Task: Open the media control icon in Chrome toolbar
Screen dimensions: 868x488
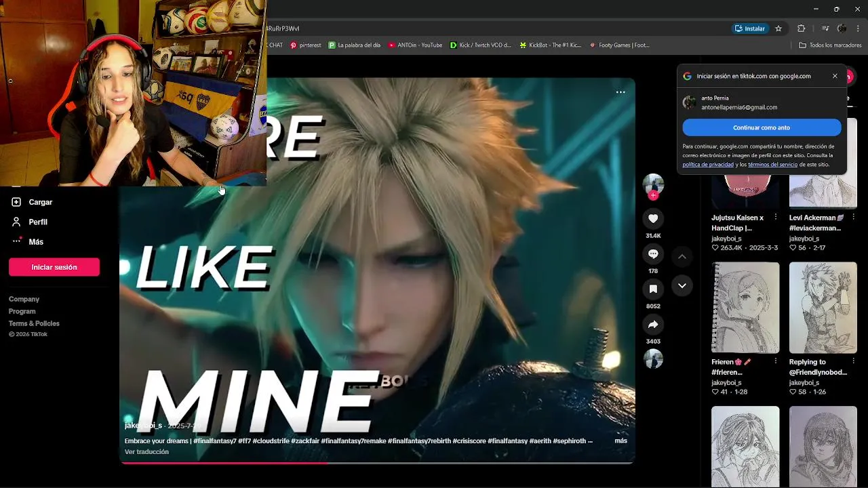Action: pyautogui.click(x=825, y=28)
